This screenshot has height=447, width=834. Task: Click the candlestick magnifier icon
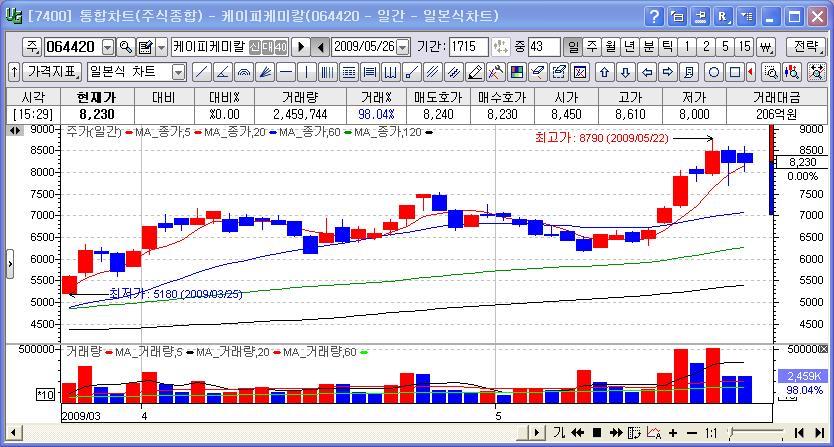792,72
